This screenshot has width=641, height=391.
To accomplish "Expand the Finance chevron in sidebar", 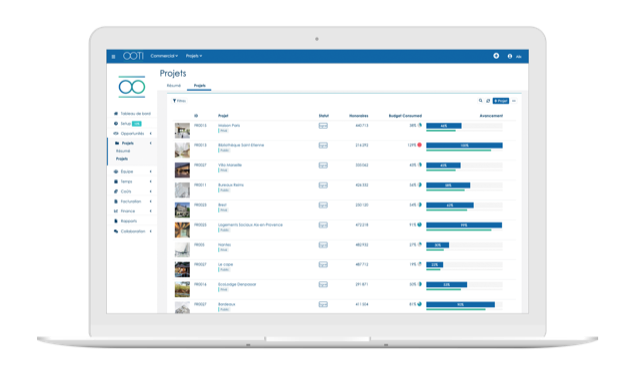I will (x=151, y=211).
